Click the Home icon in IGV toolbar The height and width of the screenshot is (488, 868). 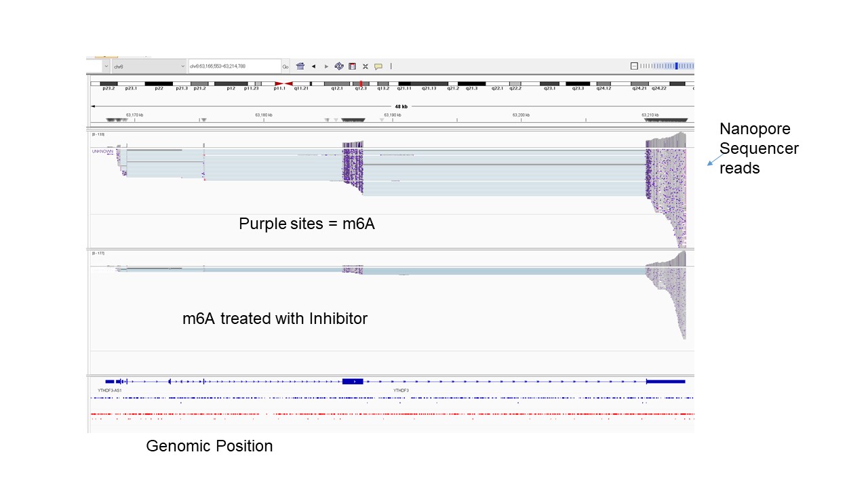click(x=300, y=66)
